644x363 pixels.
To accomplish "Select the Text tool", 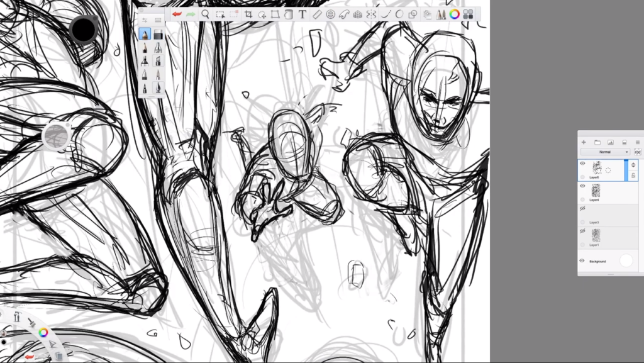I will coord(303,14).
